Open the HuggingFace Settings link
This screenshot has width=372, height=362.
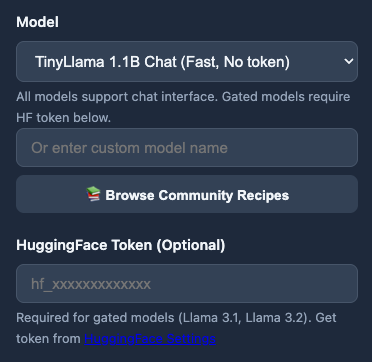[150, 339]
